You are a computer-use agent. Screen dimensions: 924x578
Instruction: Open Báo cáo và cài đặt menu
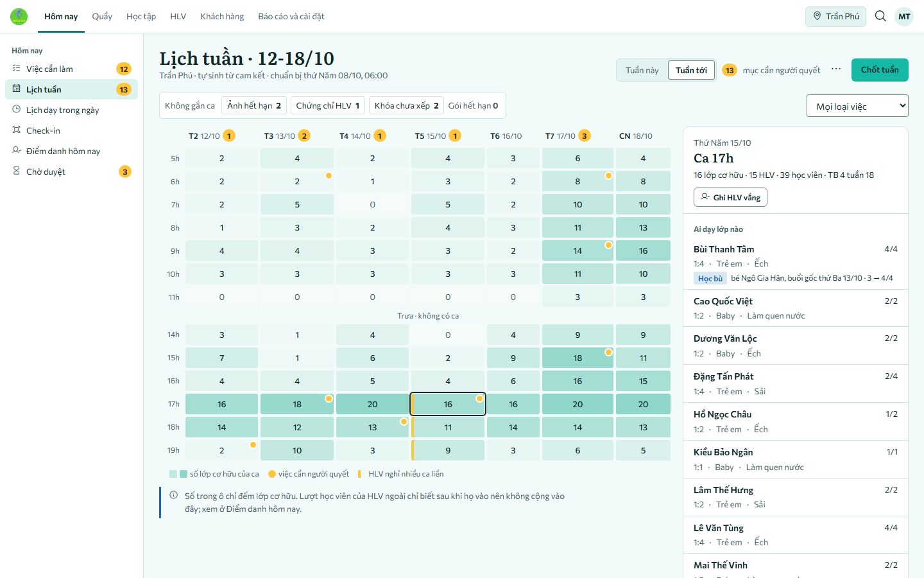291,16
